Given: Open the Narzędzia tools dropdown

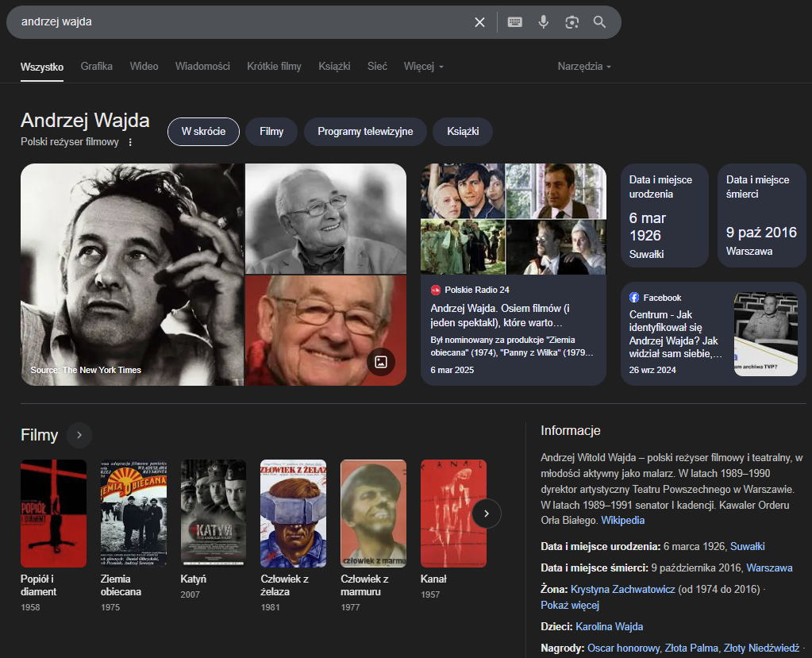Looking at the screenshot, I should pyautogui.click(x=584, y=67).
